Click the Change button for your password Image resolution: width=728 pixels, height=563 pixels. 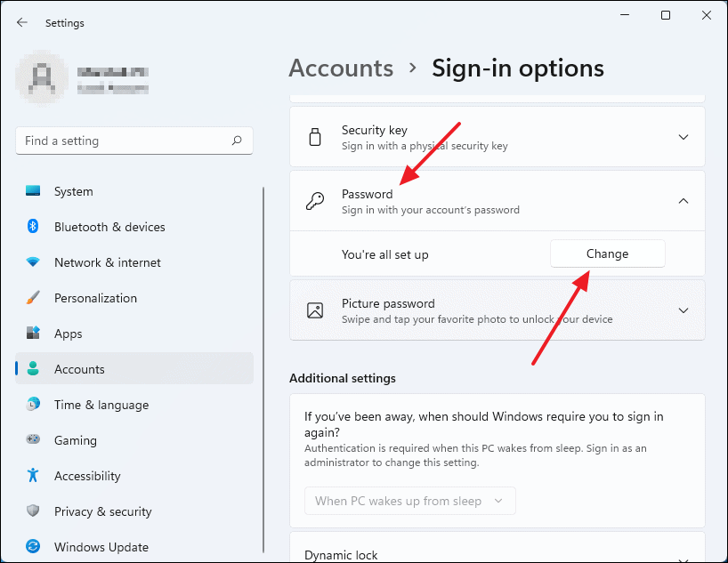point(607,253)
